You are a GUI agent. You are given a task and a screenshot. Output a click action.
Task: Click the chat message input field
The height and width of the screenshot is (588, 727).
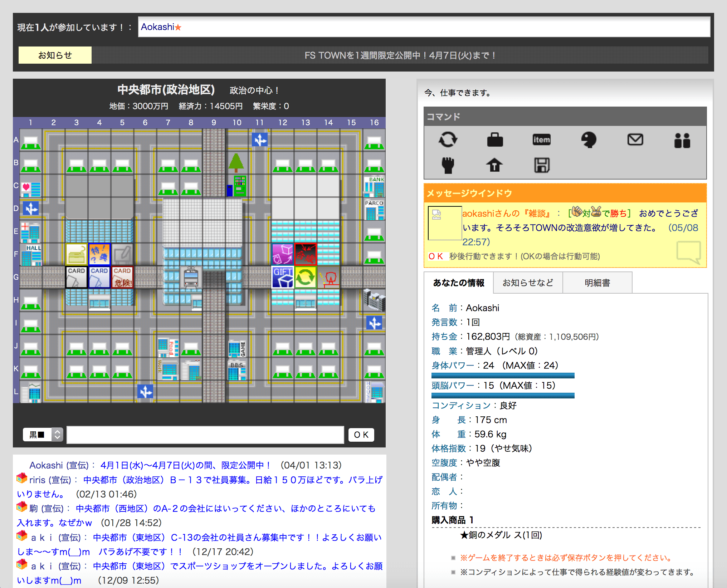pos(205,435)
